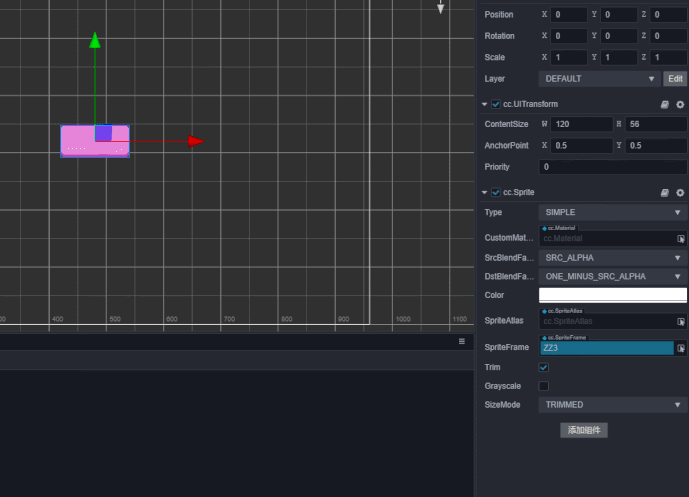Collapse the cc.Sprite section
Screen dimensions: 689x497
click(484, 192)
